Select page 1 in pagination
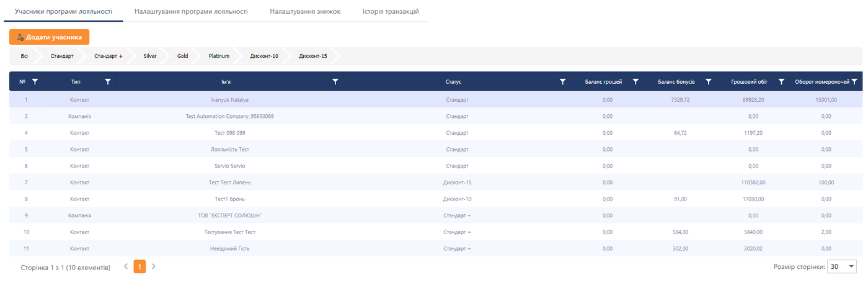 click(139, 266)
